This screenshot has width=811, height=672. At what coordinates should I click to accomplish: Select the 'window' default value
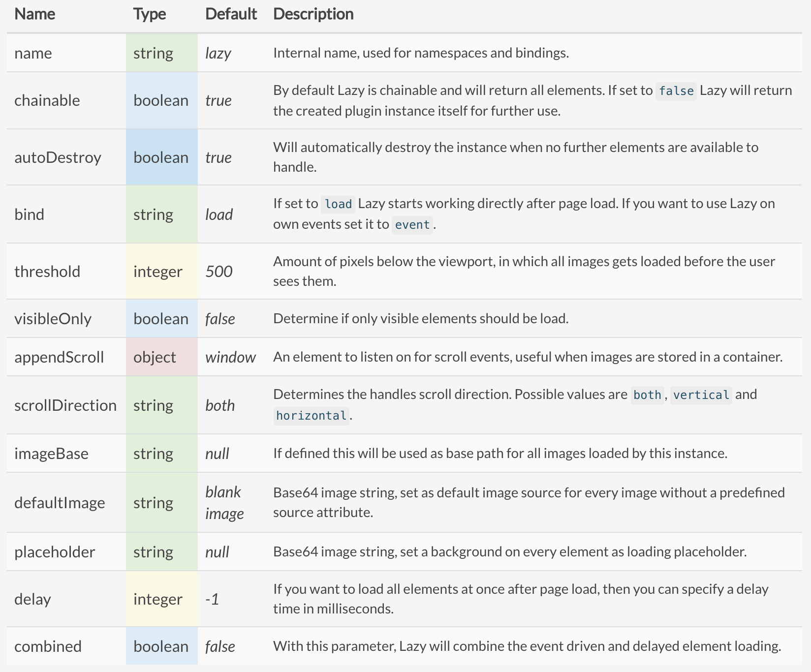(x=230, y=357)
